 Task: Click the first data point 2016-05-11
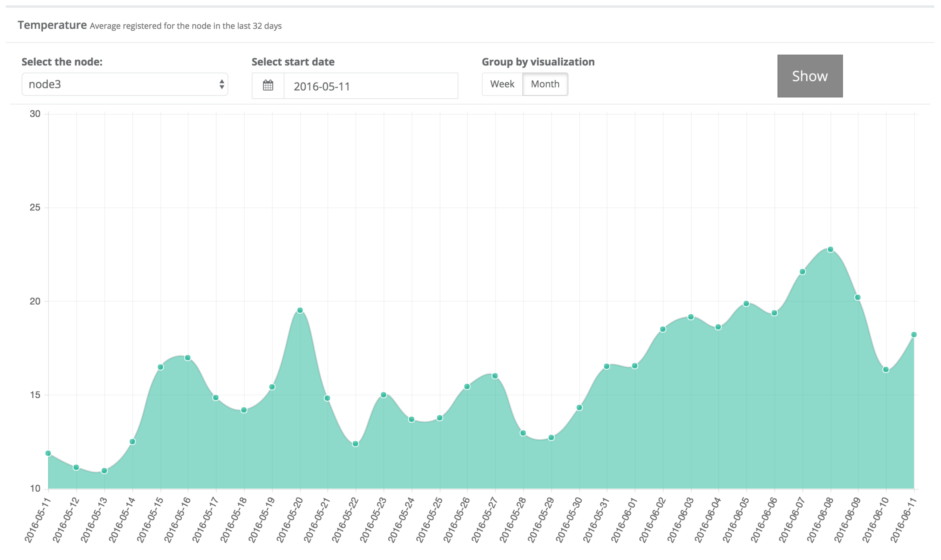(48, 453)
